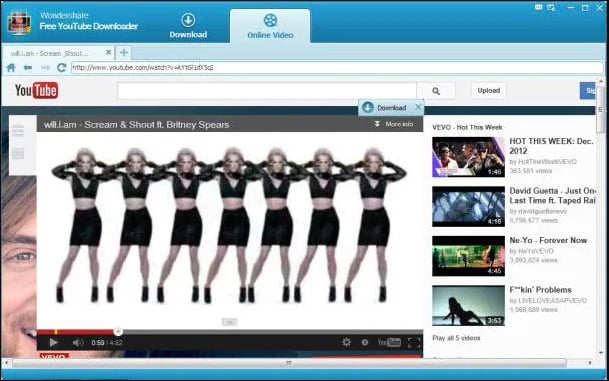
Task: Close the will.i.am browser tab
Action: tap(108, 52)
